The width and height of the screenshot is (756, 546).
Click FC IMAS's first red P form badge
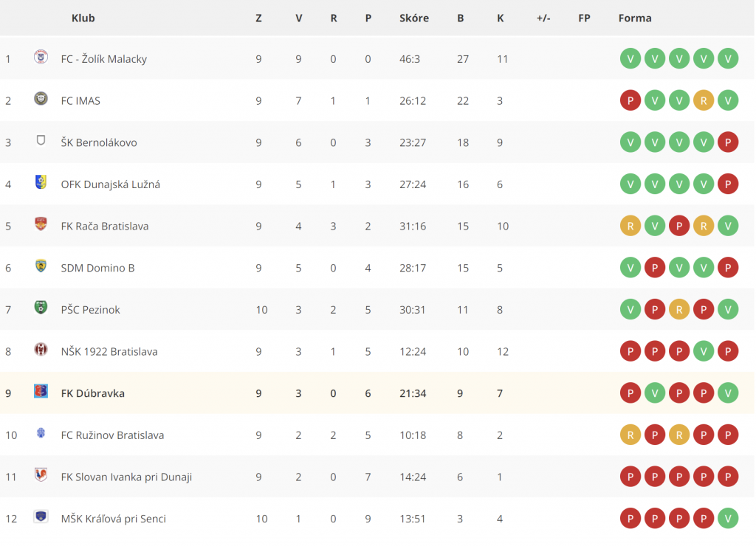click(630, 101)
